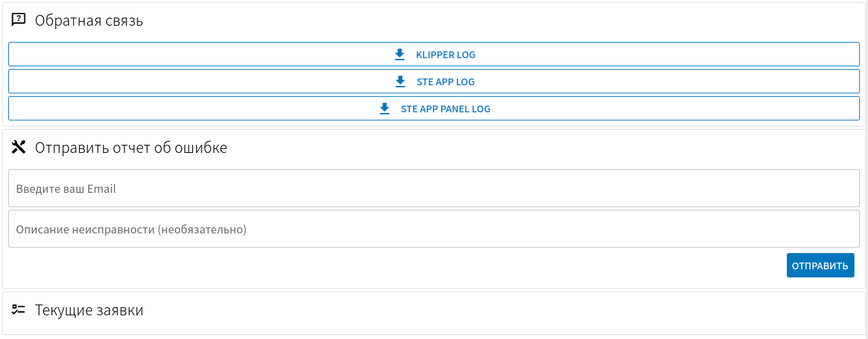Click the download icon on KLIPPER LOG
Screen dimensions: 868x339
[399, 54]
